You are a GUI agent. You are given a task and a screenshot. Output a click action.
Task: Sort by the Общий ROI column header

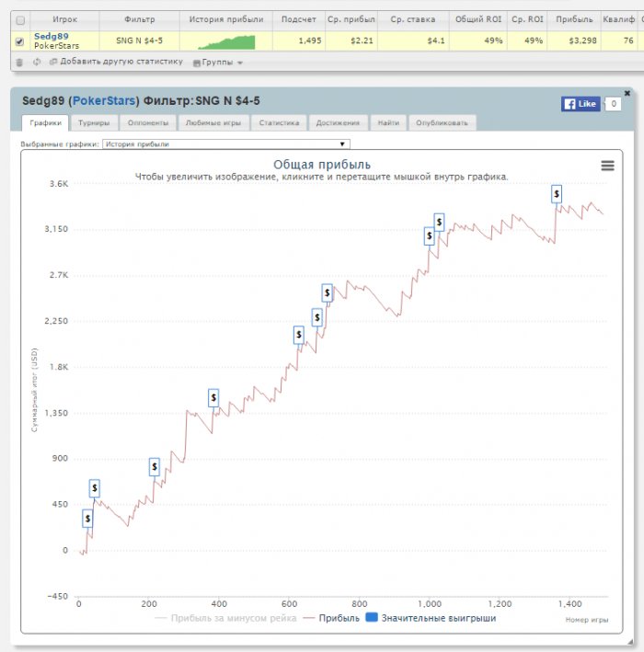(478, 19)
